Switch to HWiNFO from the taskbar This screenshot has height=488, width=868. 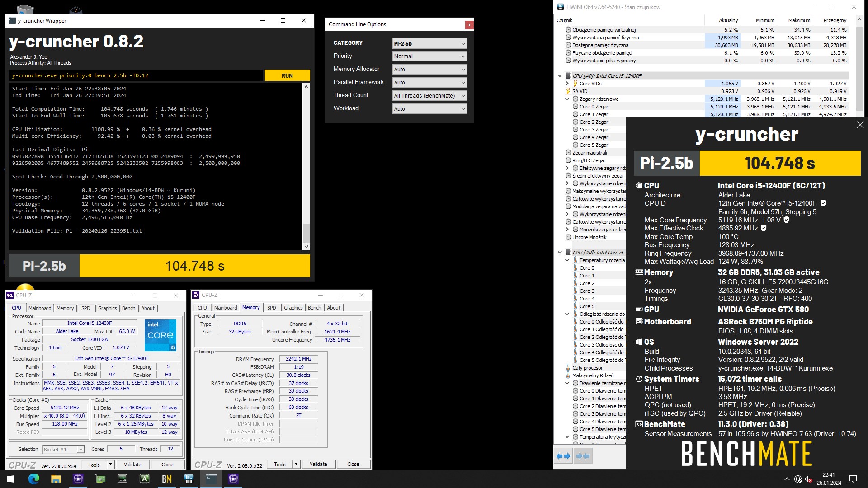click(189, 479)
